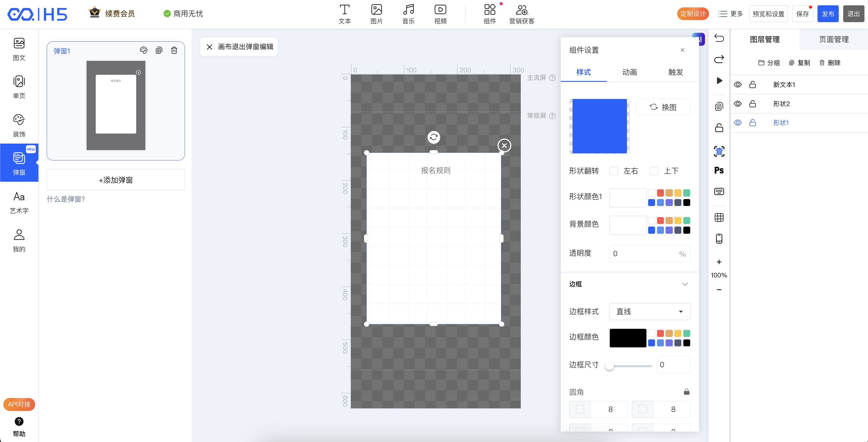The image size is (868, 442).
Task: Enable 左右 shape flip checkbox
Action: click(x=614, y=171)
